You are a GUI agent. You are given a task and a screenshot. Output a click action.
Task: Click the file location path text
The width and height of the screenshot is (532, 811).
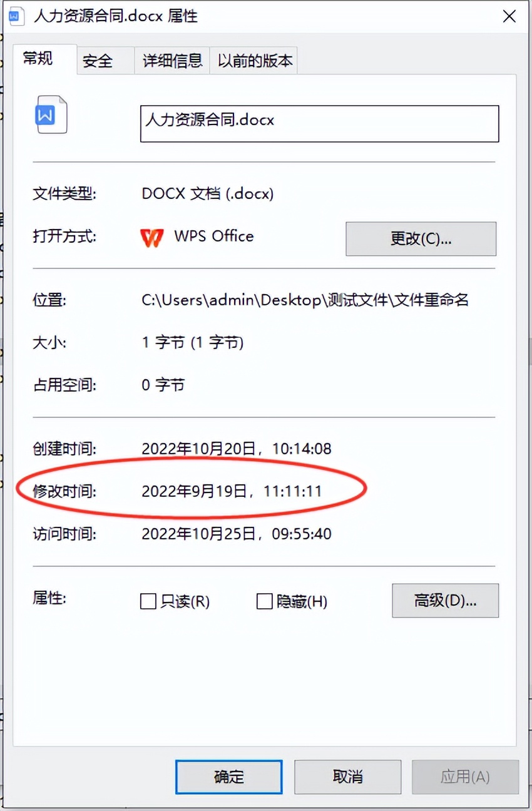[x=305, y=300]
